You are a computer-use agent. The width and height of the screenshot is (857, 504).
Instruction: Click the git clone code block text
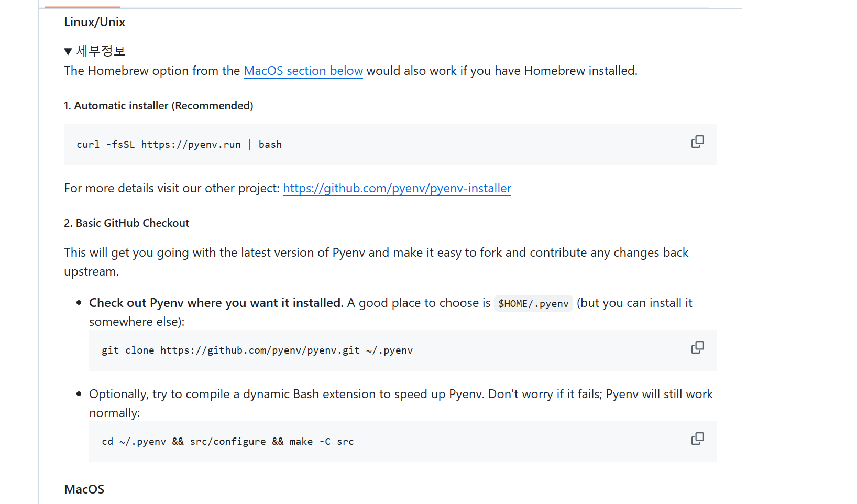(x=257, y=350)
